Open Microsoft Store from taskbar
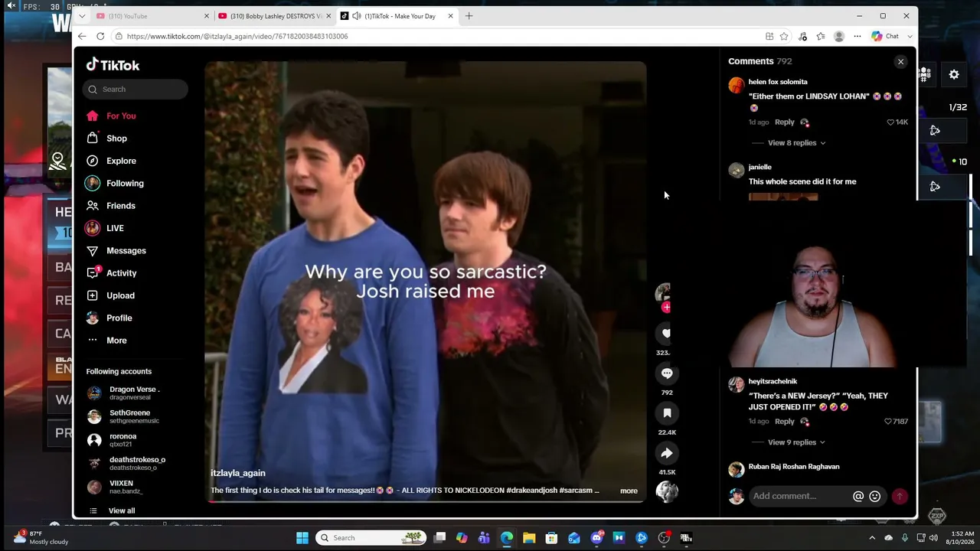Image resolution: width=980 pixels, height=551 pixels. pyautogui.click(x=551, y=538)
